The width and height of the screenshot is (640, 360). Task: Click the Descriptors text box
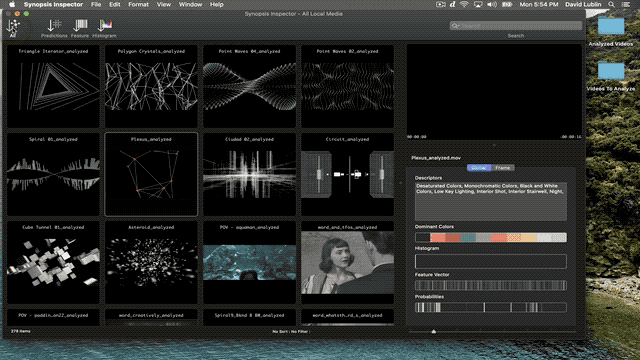[x=491, y=202]
